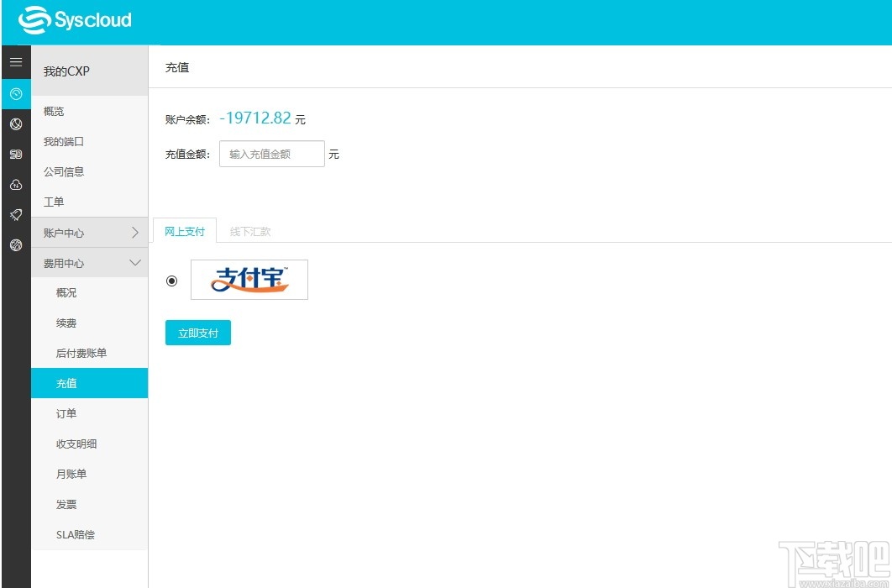Open the 订单 menu item

(69, 413)
